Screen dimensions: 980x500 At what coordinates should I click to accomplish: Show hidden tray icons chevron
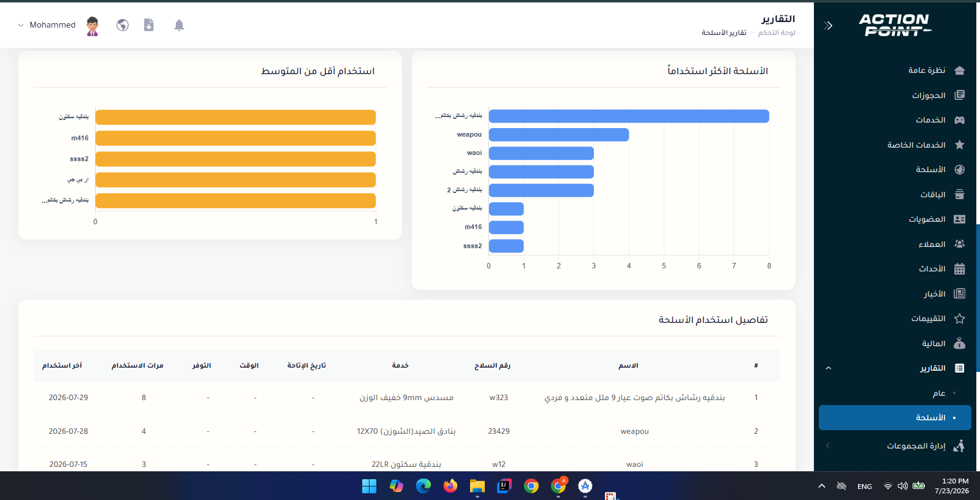(821, 486)
